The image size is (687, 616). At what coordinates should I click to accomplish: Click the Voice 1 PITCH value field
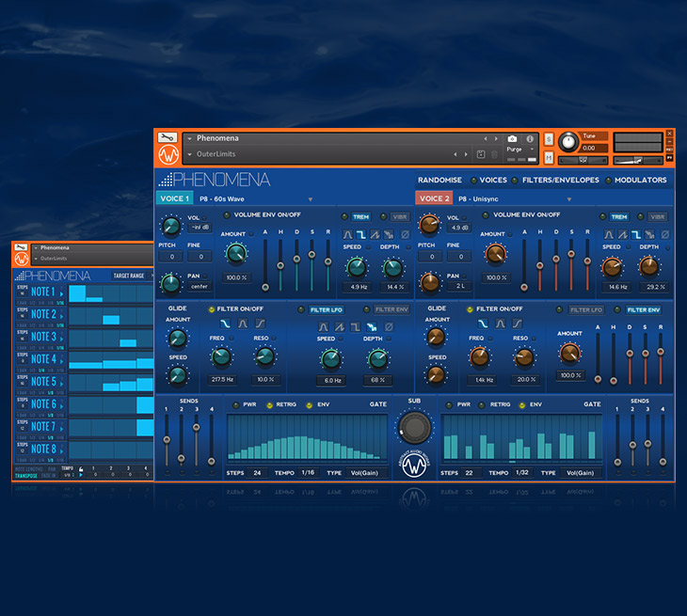(x=171, y=257)
